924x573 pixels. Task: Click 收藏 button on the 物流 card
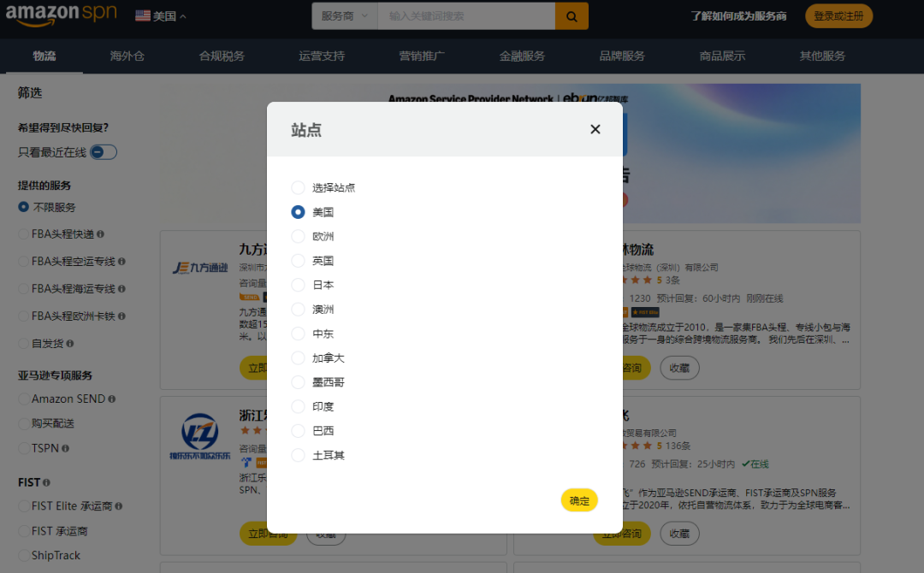point(679,368)
